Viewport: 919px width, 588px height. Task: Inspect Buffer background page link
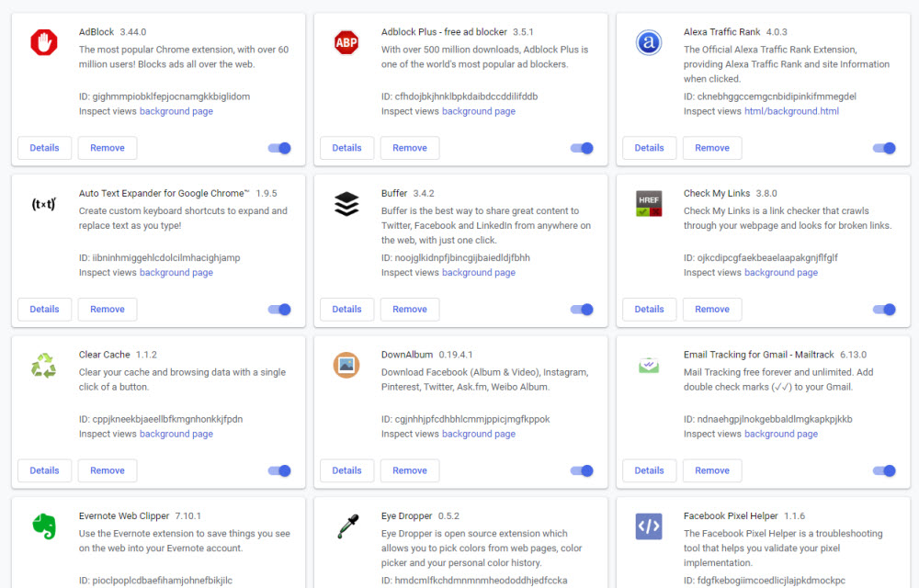[479, 272]
